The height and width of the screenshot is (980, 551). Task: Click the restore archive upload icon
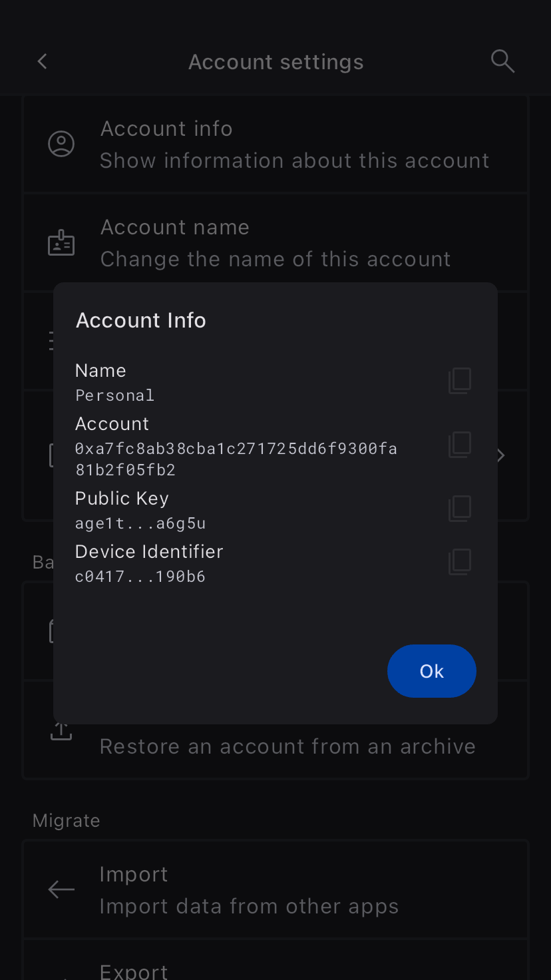(x=61, y=732)
